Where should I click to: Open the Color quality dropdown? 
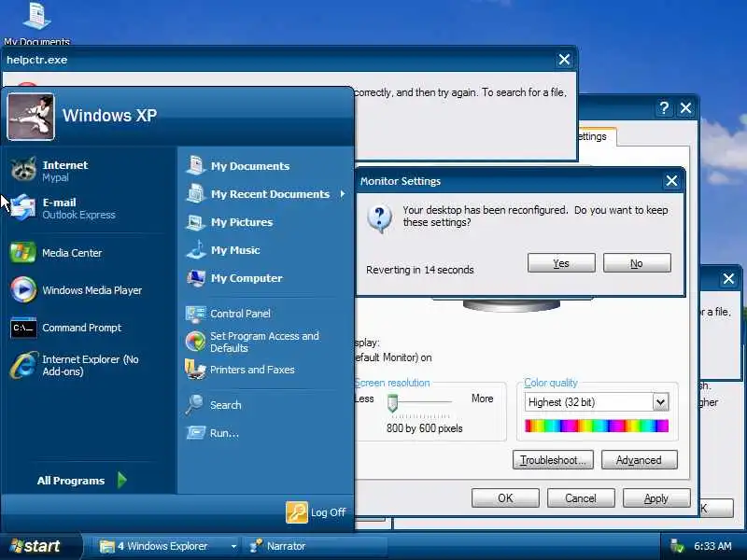tap(660, 402)
